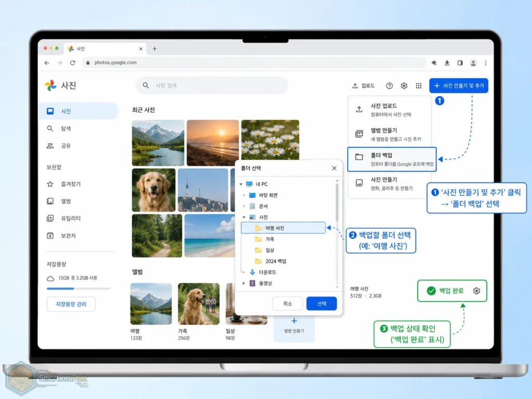532x399 pixels.
Task: Open the help question mark icon
Action: pos(389,86)
